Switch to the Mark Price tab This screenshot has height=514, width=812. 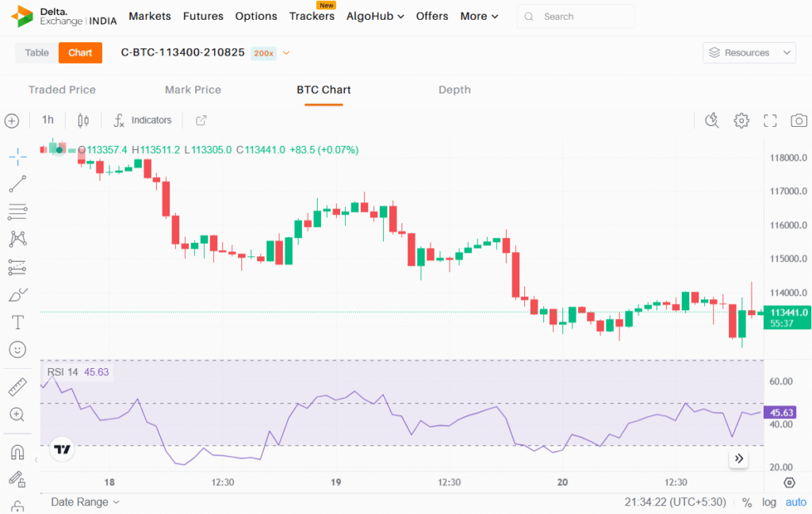click(x=193, y=90)
